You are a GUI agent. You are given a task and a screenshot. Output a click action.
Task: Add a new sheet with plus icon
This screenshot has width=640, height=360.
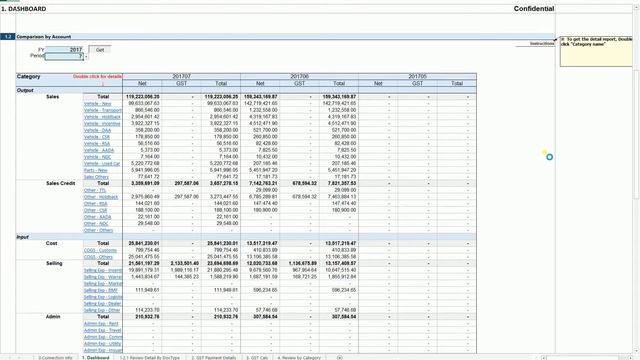click(x=339, y=358)
